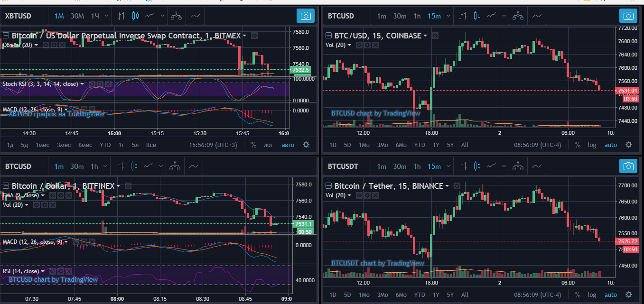Open BTCUSDT chart by TradingView link
The height and width of the screenshot is (304, 644).
[378, 263]
